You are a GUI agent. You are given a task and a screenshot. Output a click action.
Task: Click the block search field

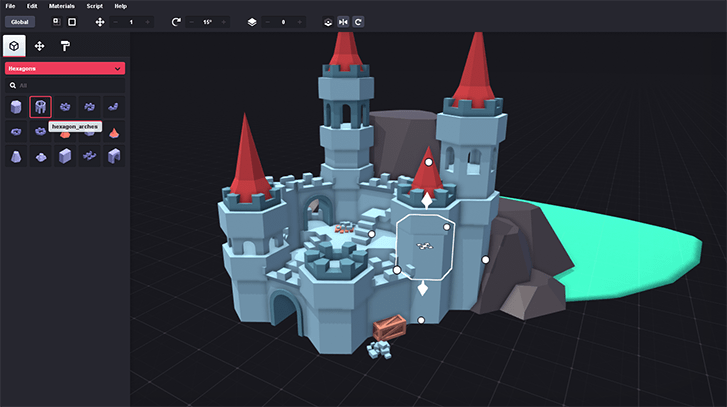tap(65, 85)
